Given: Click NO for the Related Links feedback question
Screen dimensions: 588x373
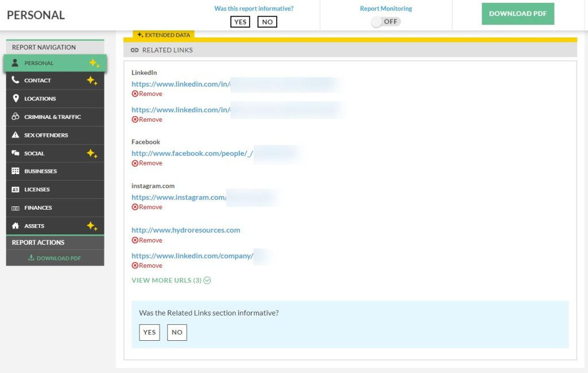Looking at the screenshot, I should pyautogui.click(x=176, y=332).
